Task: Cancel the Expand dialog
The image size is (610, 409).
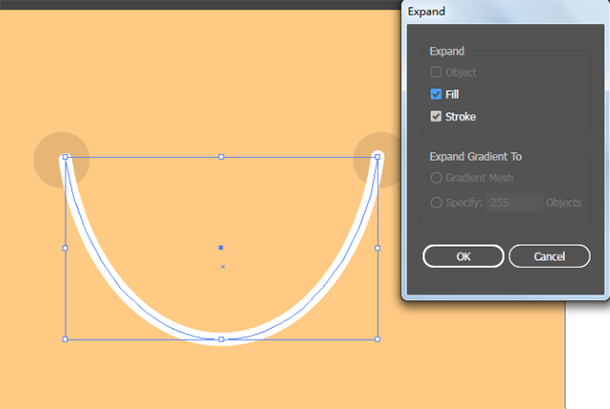Action: (549, 256)
